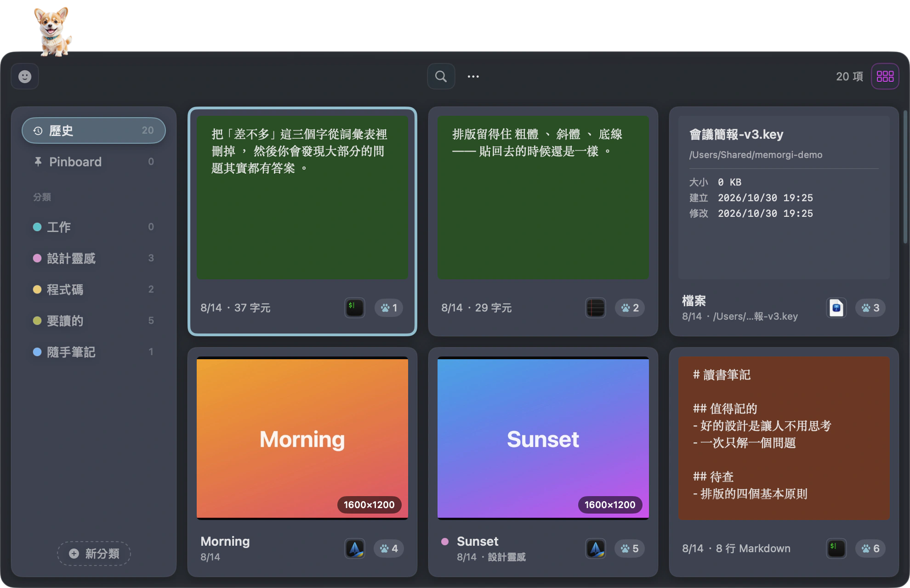Click the 1600×1200 label on Sunset
Viewport: 910px width, 588px height.
610,505
